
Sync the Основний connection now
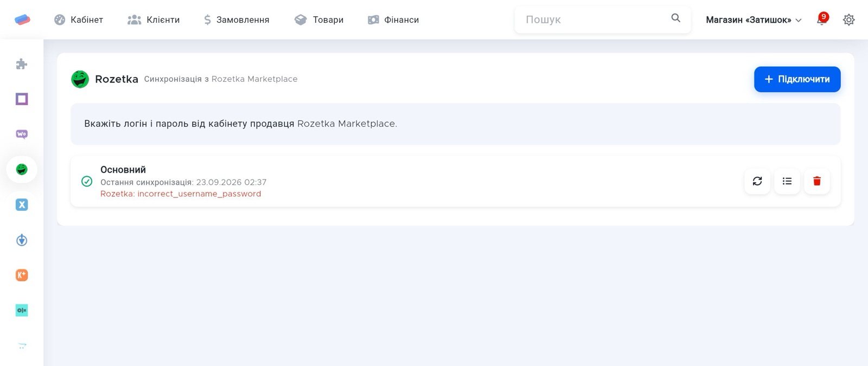pyautogui.click(x=757, y=181)
